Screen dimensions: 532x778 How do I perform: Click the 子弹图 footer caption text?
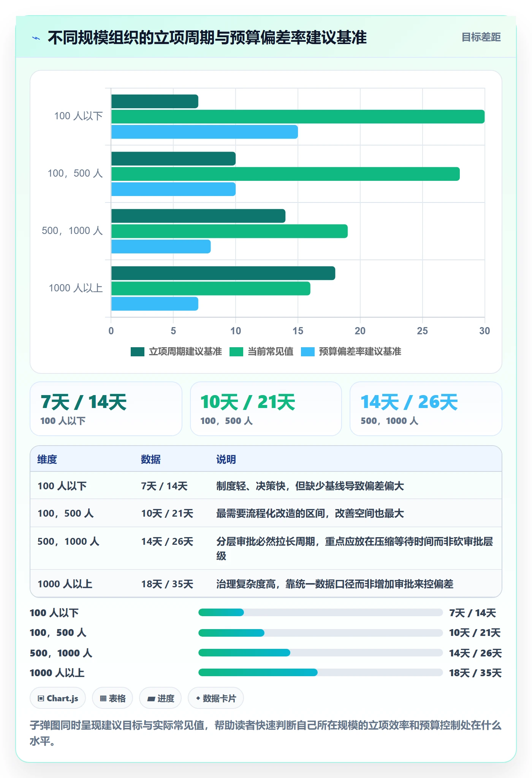pyautogui.click(x=266, y=733)
